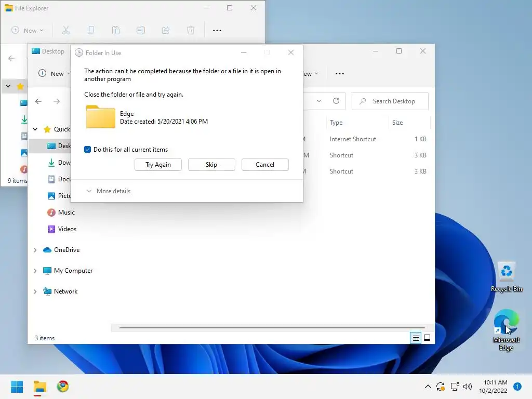This screenshot has height=399, width=532.
Task: Click the sync update tray icon
Action: (441, 387)
